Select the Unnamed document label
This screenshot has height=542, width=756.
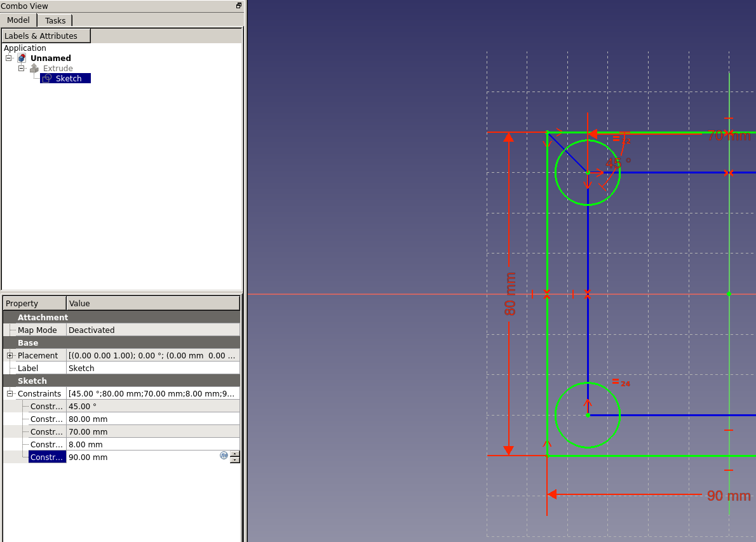click(x=51, y=58)
